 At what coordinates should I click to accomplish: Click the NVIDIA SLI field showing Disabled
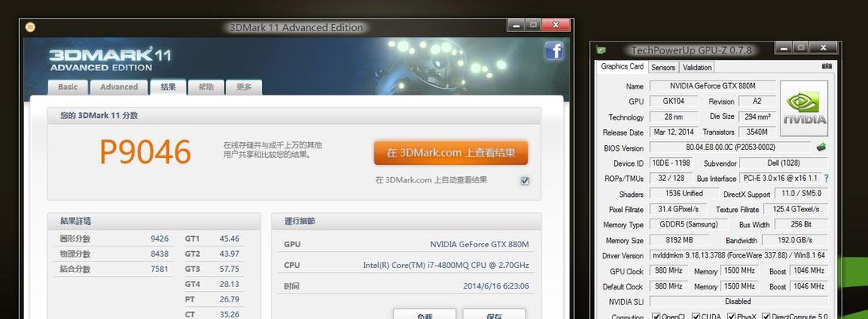738,301
